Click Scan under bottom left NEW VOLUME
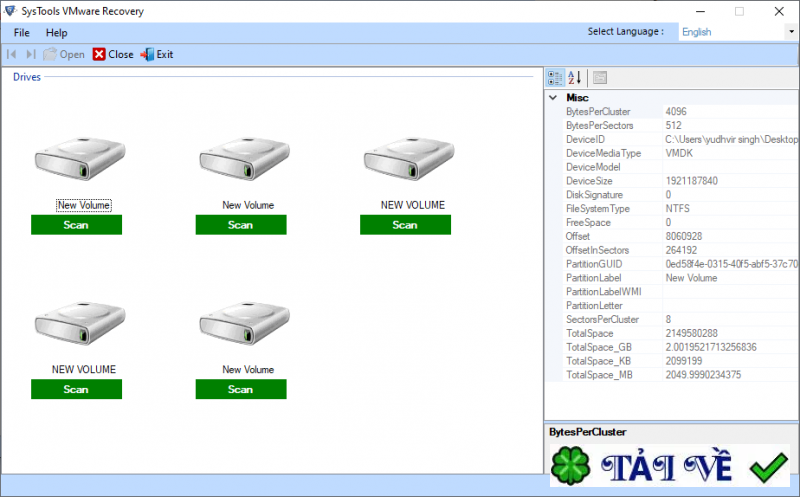Image resolution: width=800 pixels, height=497 pixels. click(x=77, y=389)
